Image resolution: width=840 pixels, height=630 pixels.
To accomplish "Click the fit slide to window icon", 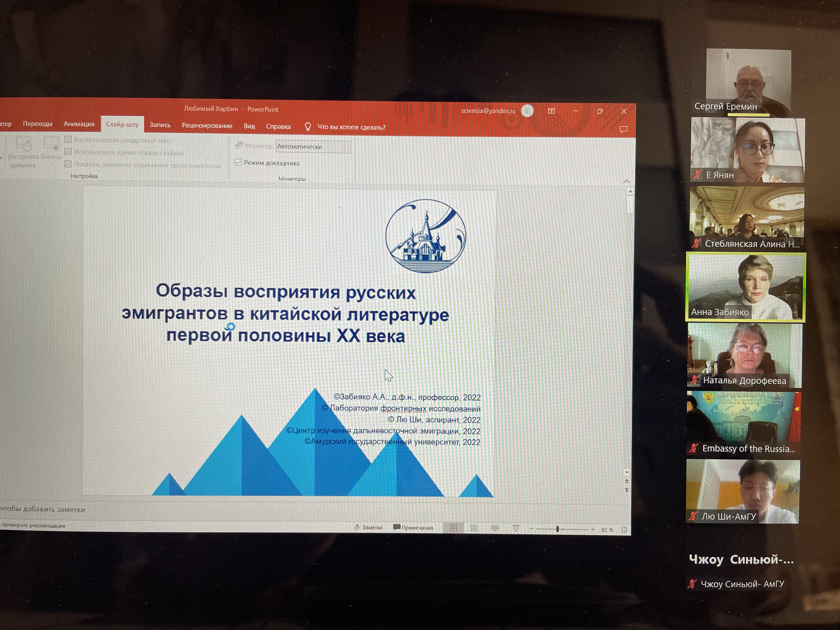I will [624, 530].
